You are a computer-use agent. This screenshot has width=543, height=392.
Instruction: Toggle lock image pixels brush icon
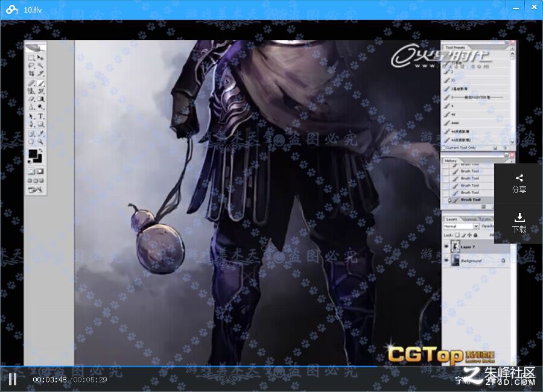463,235
